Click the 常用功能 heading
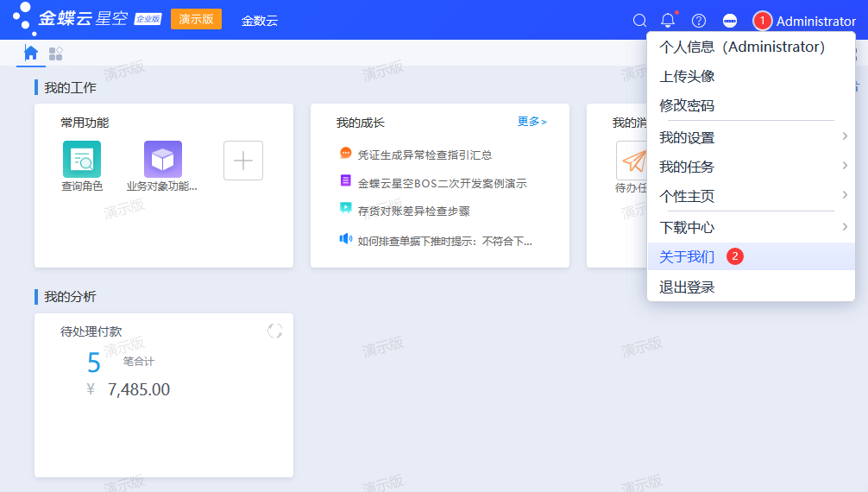The height and width of the screenshot is (492, 868). pos(85,123)
